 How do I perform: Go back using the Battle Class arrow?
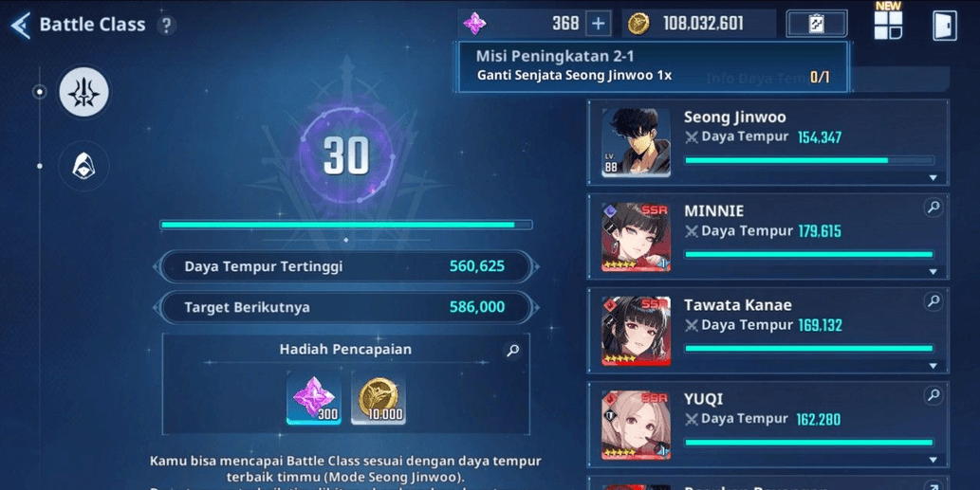[21, 26]
